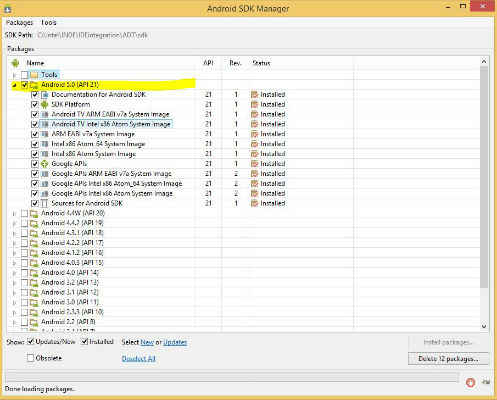Expand the Android 4.3.1 (API 18) node
Viewport: 497px width, 400px height.
tap(14, 233)
